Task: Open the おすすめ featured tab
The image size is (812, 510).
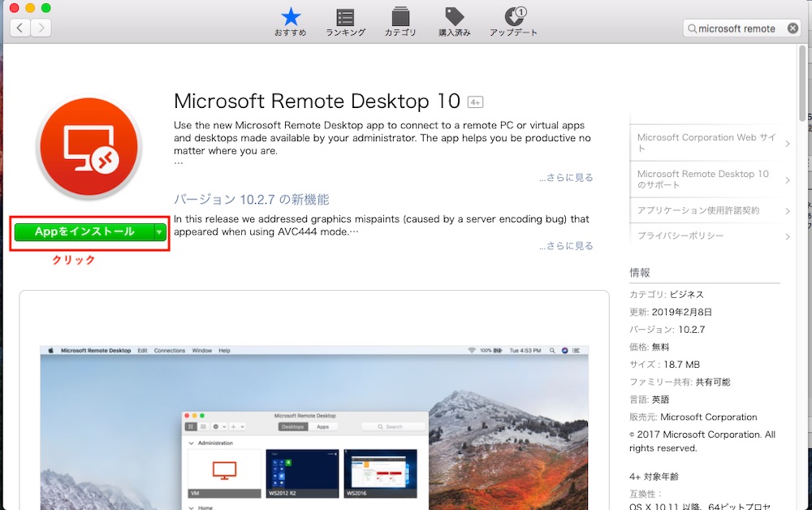Action: pos(291,22)
